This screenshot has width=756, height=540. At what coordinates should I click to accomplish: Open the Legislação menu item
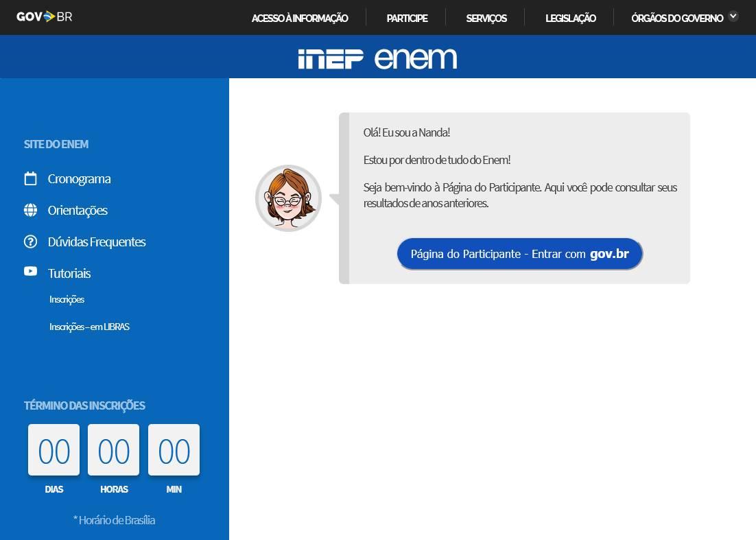pos(570,19)
